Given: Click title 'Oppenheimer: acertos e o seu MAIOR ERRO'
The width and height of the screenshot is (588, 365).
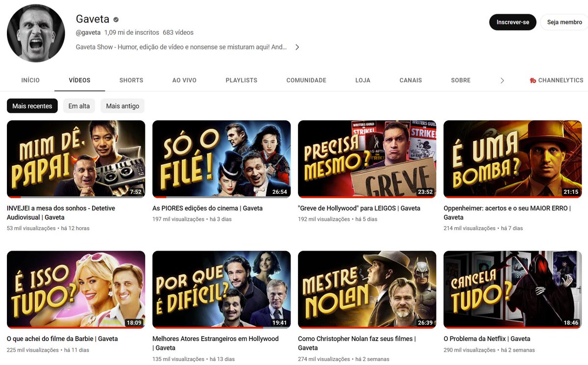Looking at the screenshot, I should click(507, 213).
